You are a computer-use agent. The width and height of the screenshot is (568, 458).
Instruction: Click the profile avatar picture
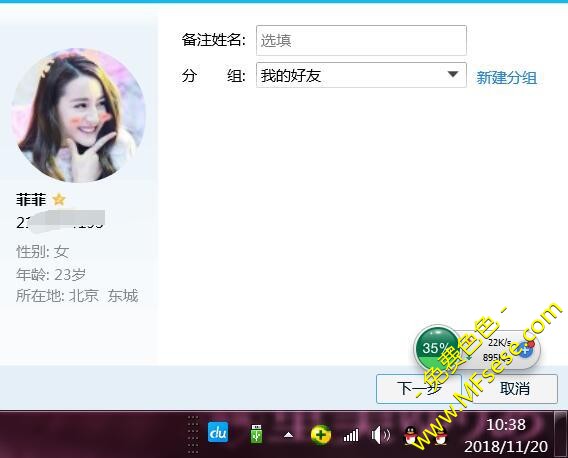[78, 115]
